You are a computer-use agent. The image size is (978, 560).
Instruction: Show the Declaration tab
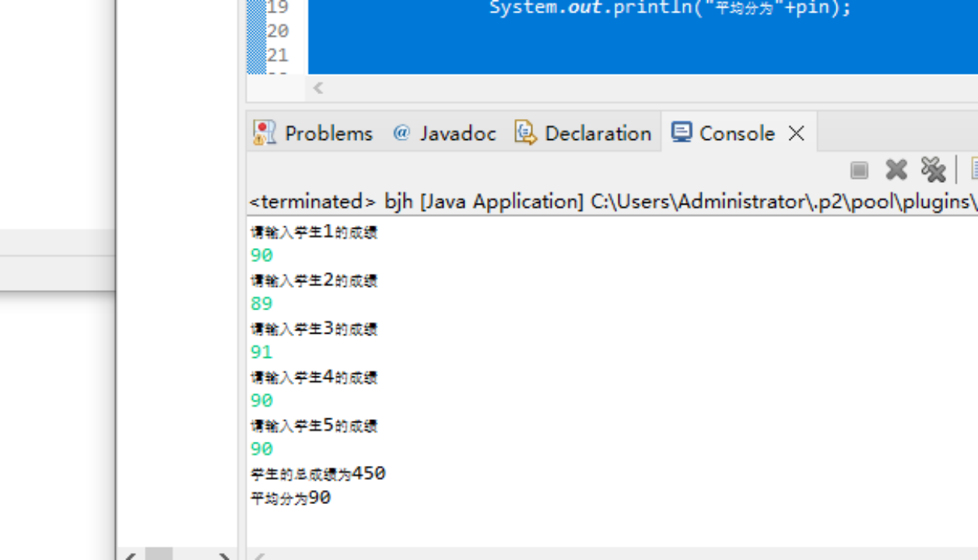[584, 133]
